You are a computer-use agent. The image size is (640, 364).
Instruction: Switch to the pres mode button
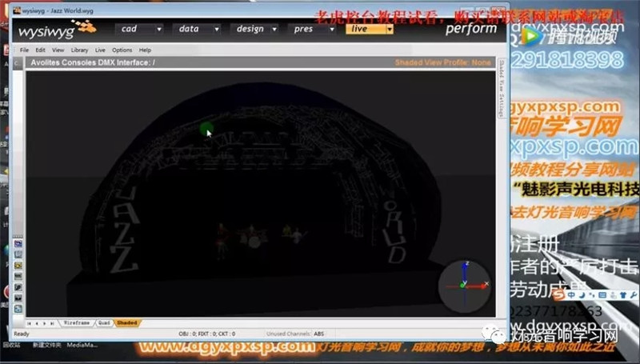coord(308,29)
